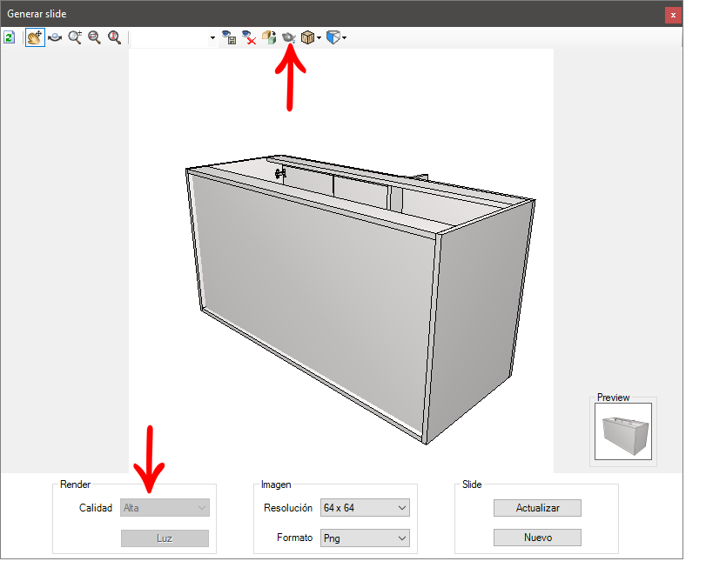Open the saved views combo box

pos(174,37)
